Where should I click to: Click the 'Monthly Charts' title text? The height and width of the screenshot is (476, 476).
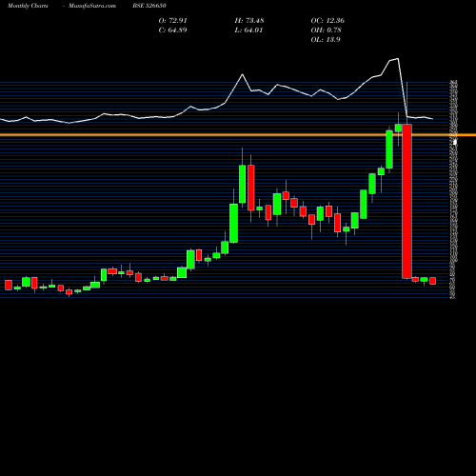[28, 6]
